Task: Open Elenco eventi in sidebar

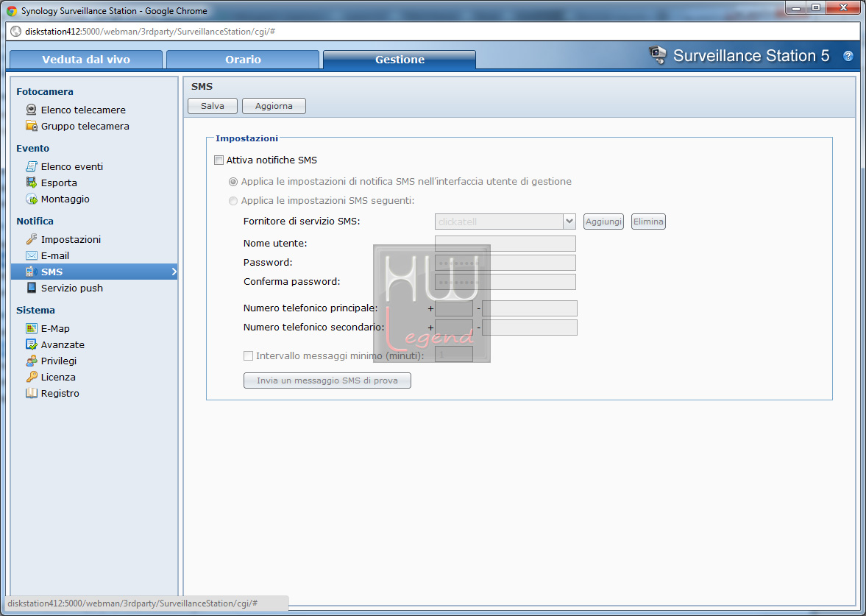Action: pos(72,166)
